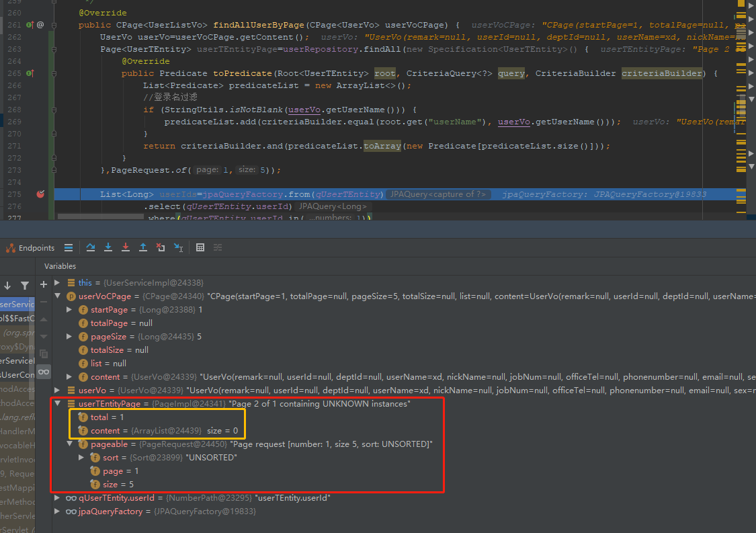Click the Step Over debugger icon
Image resolution: width=756 pixels, height=533 pixels.
91,247
